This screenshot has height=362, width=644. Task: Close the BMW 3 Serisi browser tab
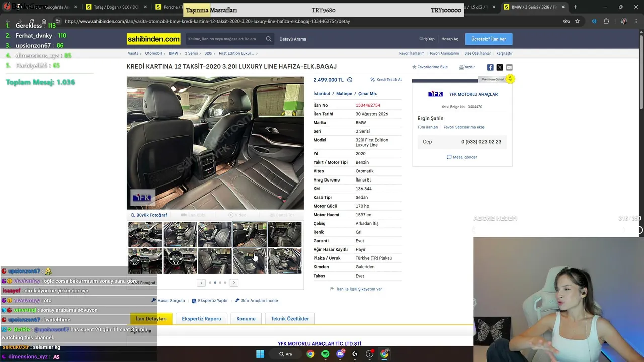pos(563,7)
